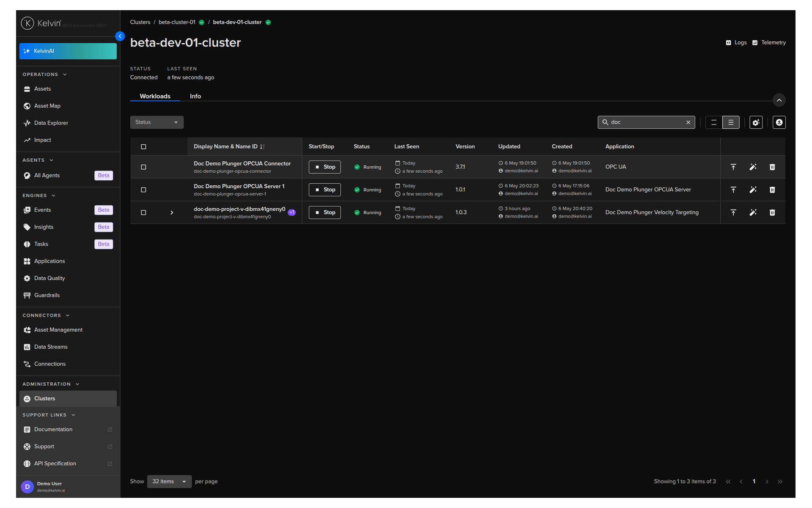
Task: Open Data Quality page
Action: pyautogui.click(x=68, y=278)
